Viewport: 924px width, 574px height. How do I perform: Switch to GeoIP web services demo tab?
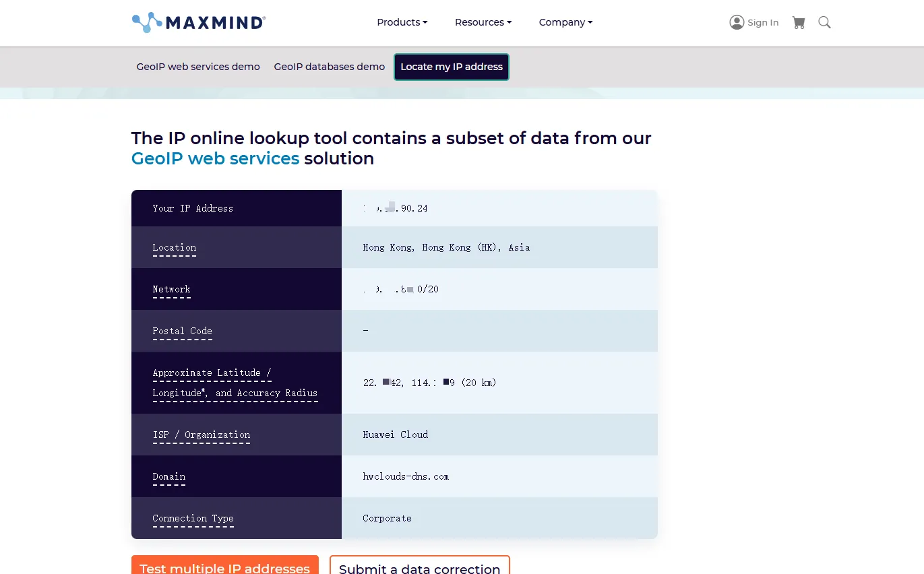pyautogui.click(x=198, y=67)
